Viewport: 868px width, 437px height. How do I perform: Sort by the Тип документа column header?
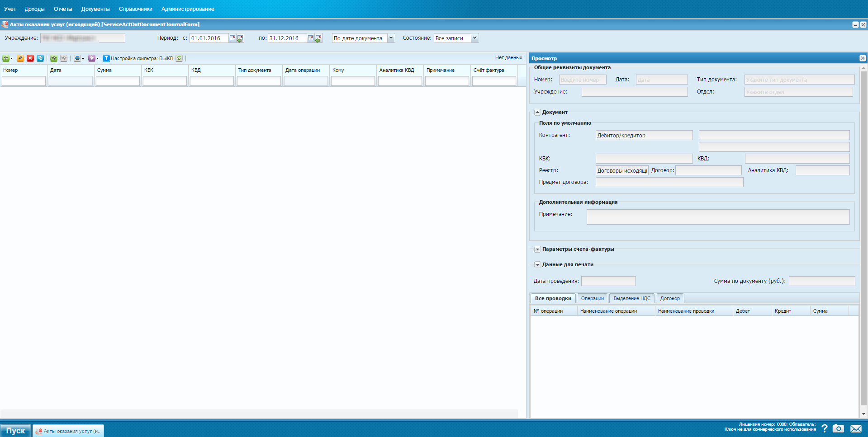(259, 70)
